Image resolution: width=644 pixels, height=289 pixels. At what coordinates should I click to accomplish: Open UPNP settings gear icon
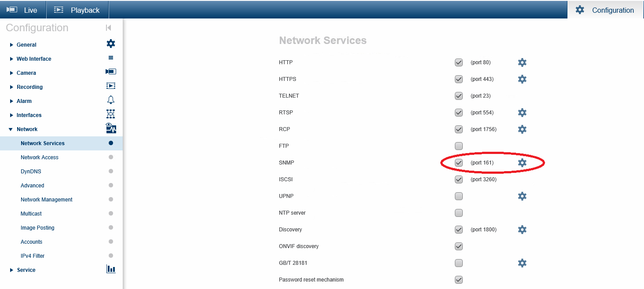[x=522, y=196]
